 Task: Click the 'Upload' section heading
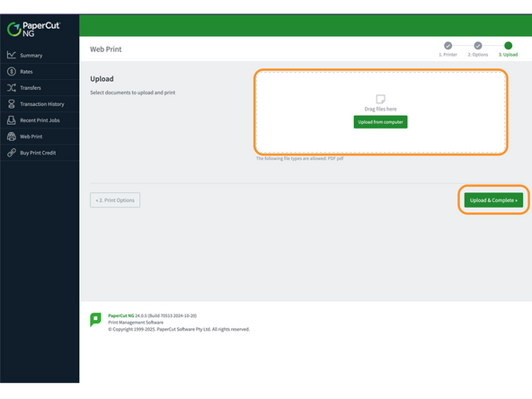(x=102, y=79)
